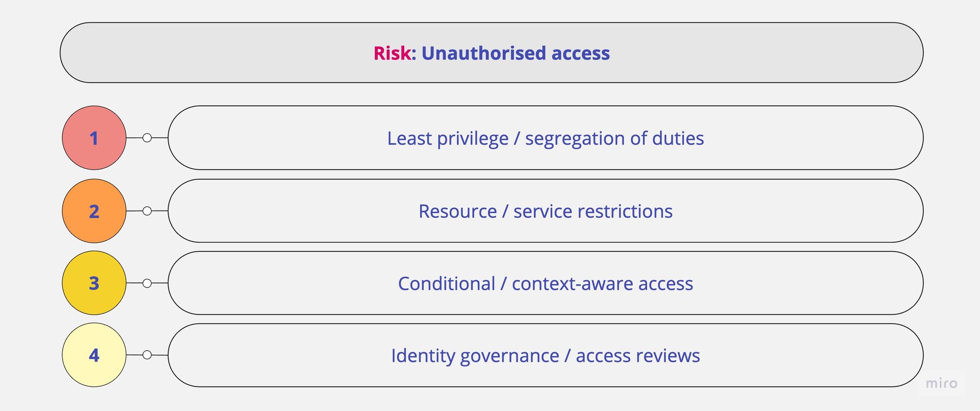Click the pale yellow circle numbered 4
This screenshot has width=980, height=411.
tap(94, 355)
